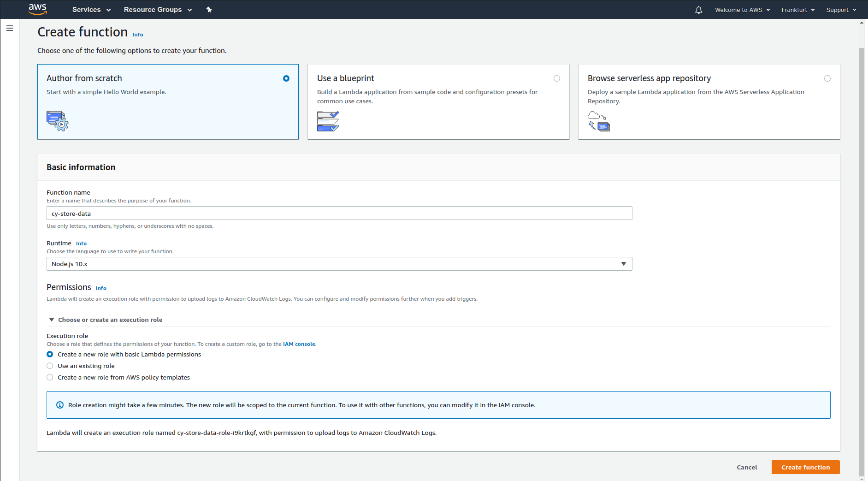Open the IAM console link
The width and height of the screenshot is (868, 481).
tap(299, 344)
